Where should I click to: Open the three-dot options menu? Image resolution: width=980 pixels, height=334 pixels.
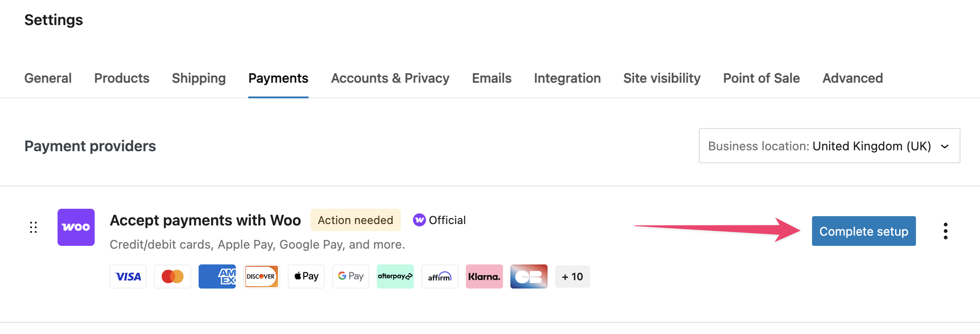pyautogui.click(x=945, y=231)
